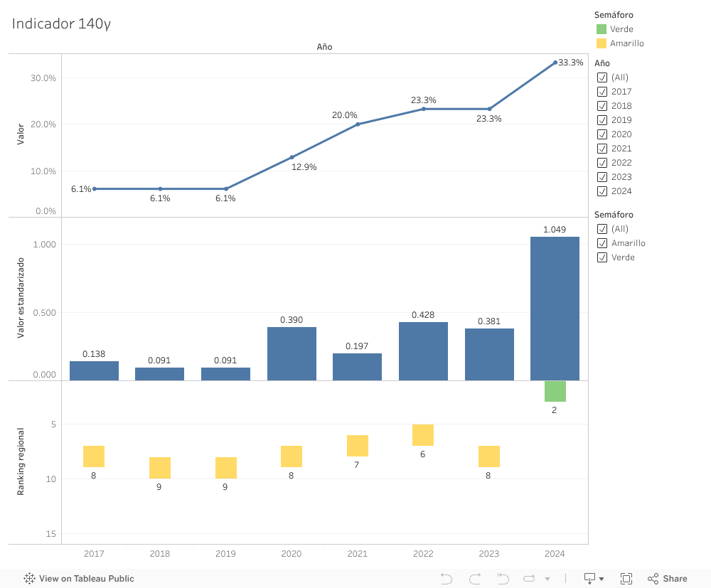Open the dropdown next to the Download icon
This screenshot has width=711, height=588.
click(x=601, y=578)
